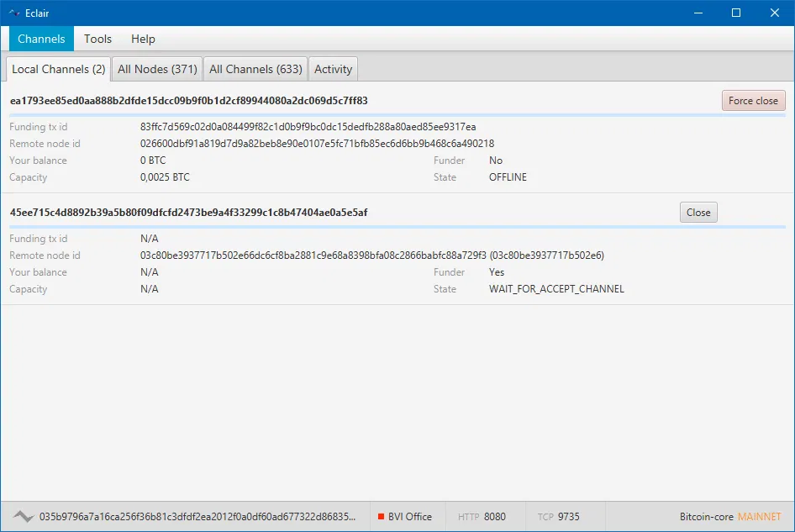Switch to the Local Channels tab
The height and width of the screenshot is (532, 795).
58,69
